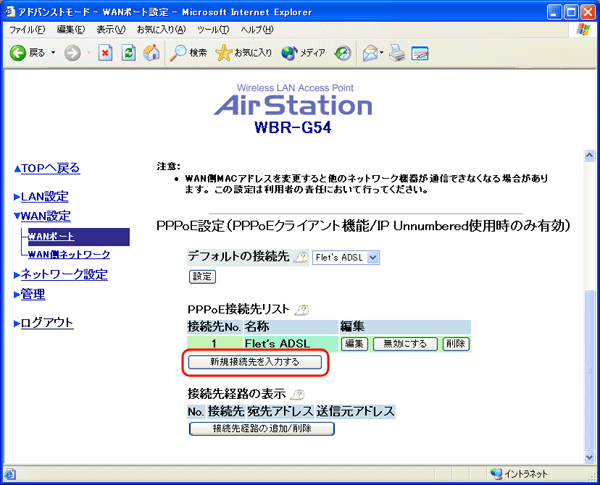
Task: Click the PPPoE設定 section heading text
Action: coord(363,226)
